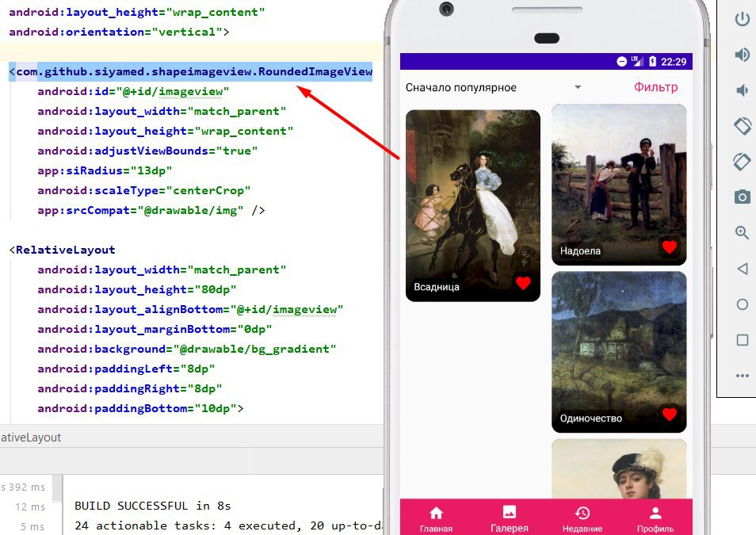The height and width of the screenshot is (535, 756).
Task: Switch to the Профиль tab
Action: click(x=655, y=519)
